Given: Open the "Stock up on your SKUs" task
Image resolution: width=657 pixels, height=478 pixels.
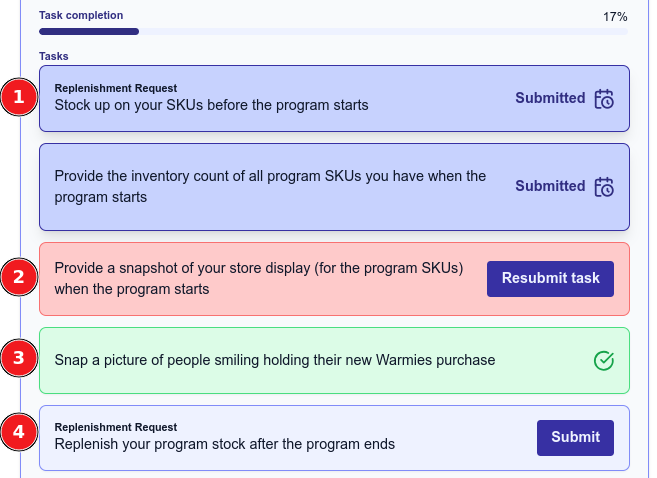Looking at the screenshot, I should point(211,104).
